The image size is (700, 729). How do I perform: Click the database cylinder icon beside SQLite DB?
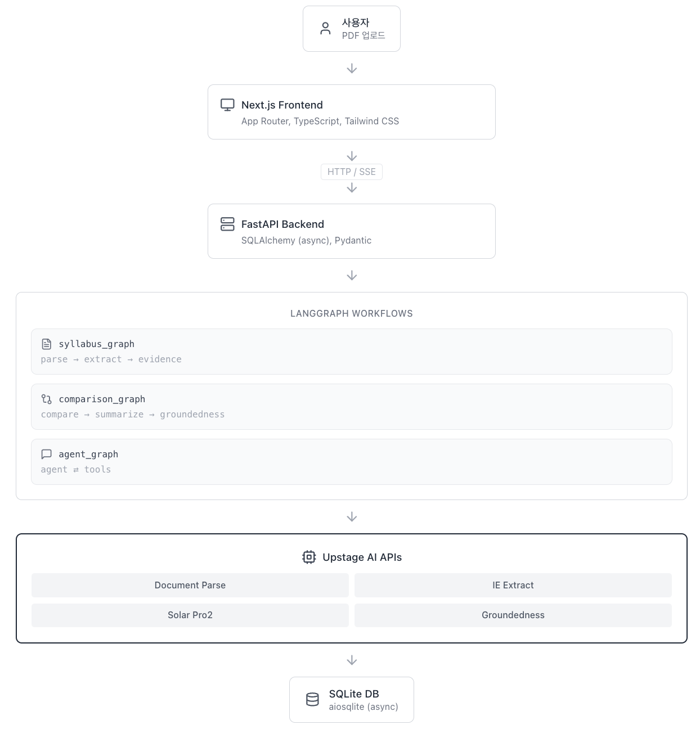(x=312, y=699)
